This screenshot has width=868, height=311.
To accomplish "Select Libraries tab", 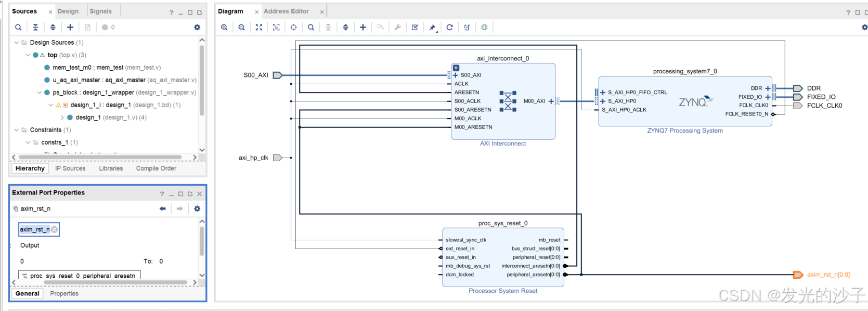I will tap(111, 169).
